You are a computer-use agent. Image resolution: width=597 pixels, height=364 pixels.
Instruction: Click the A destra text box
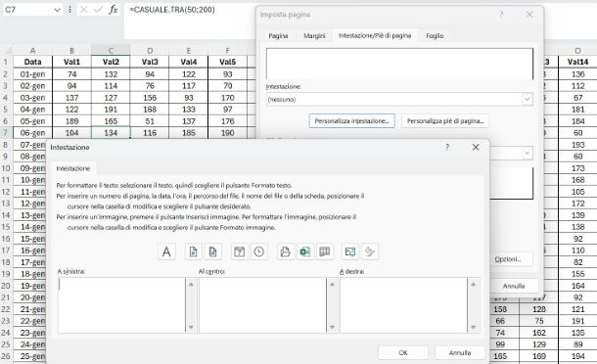[403, 305]
